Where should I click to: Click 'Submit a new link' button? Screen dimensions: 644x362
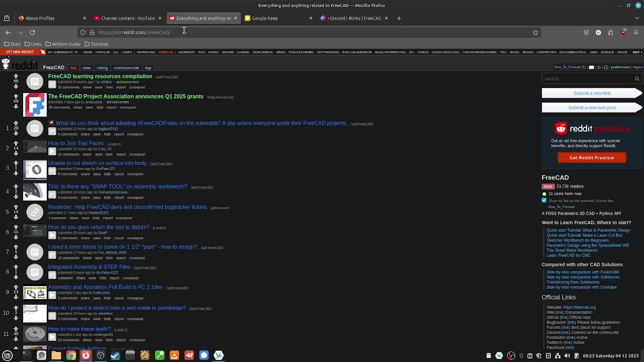(592, 93)
